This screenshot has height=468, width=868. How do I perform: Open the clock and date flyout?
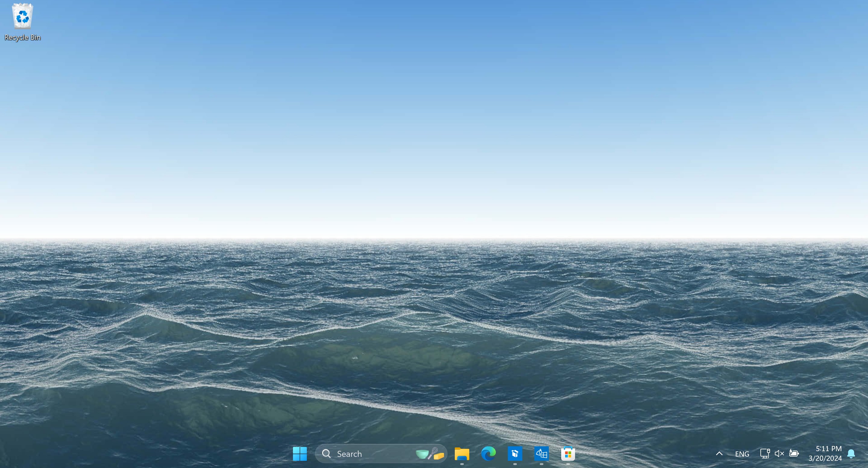(825, 453)
